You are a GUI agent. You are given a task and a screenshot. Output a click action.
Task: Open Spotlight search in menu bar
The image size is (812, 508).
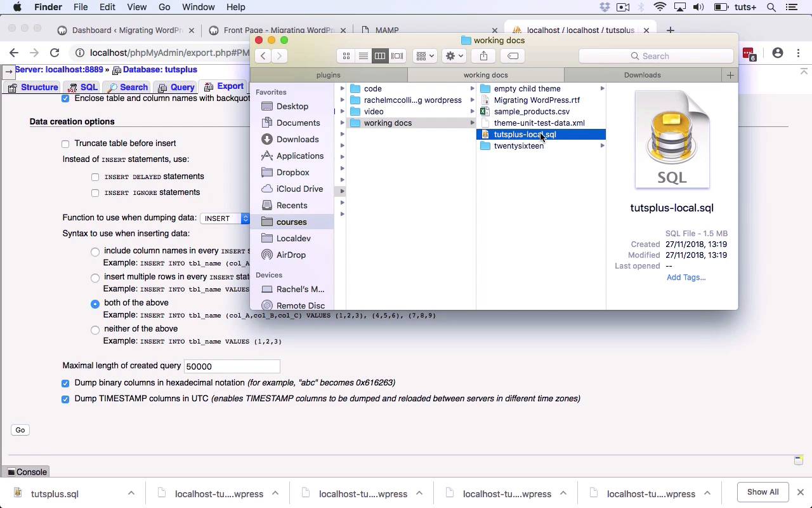click(x=771, y=7)
